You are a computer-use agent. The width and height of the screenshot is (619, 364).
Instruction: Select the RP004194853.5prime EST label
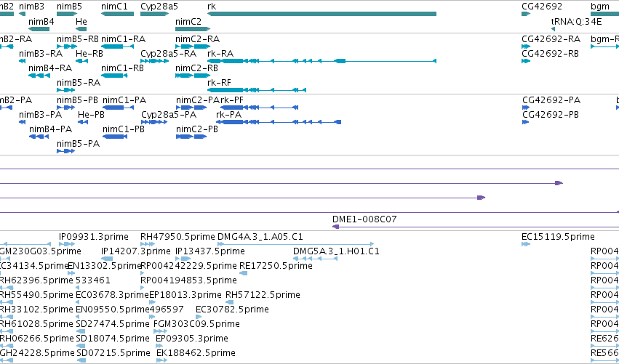pyautogui.click(x=188, y=280)
